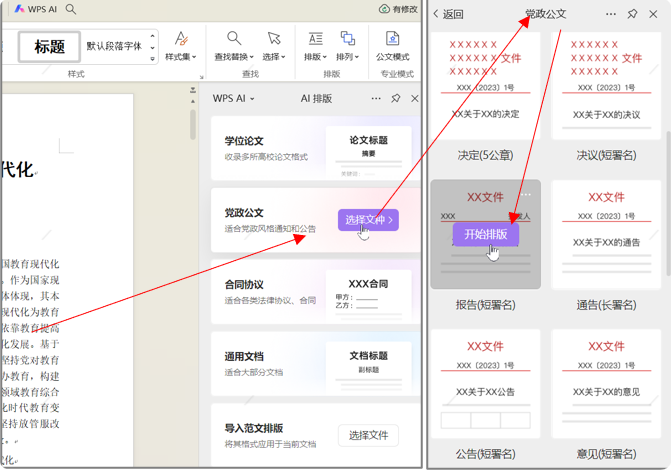
Task: Click '选择文件' for 导入范文排版
Action: click(x=368, y=435)
